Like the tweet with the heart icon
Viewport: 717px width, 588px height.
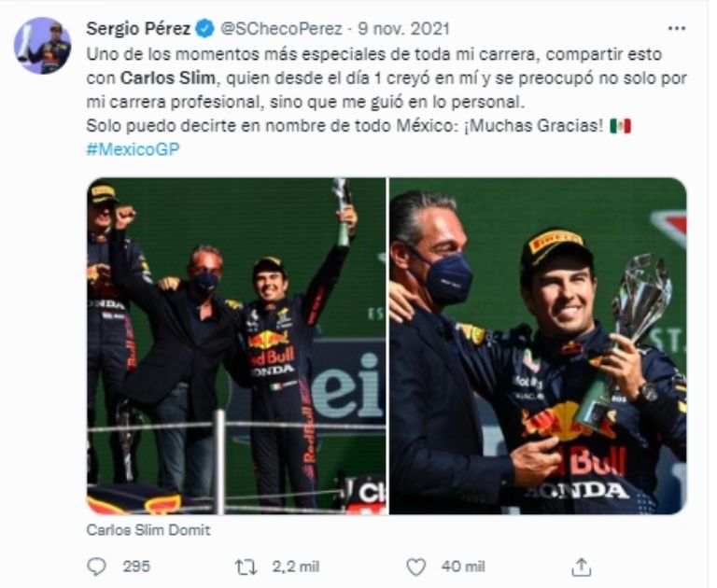coord(416,566)
